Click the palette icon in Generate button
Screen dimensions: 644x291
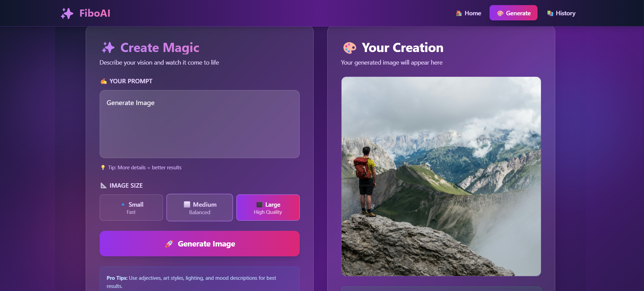click(500, 13)
